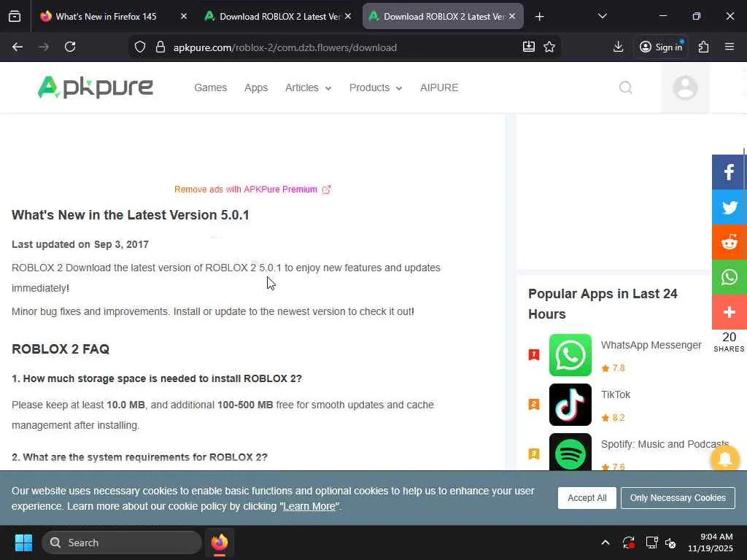Image resolution: width=747 pixels, height=560 pixels.
Task: Close the middle Download ROBLOX 2 tab
Action: (348, 16)
